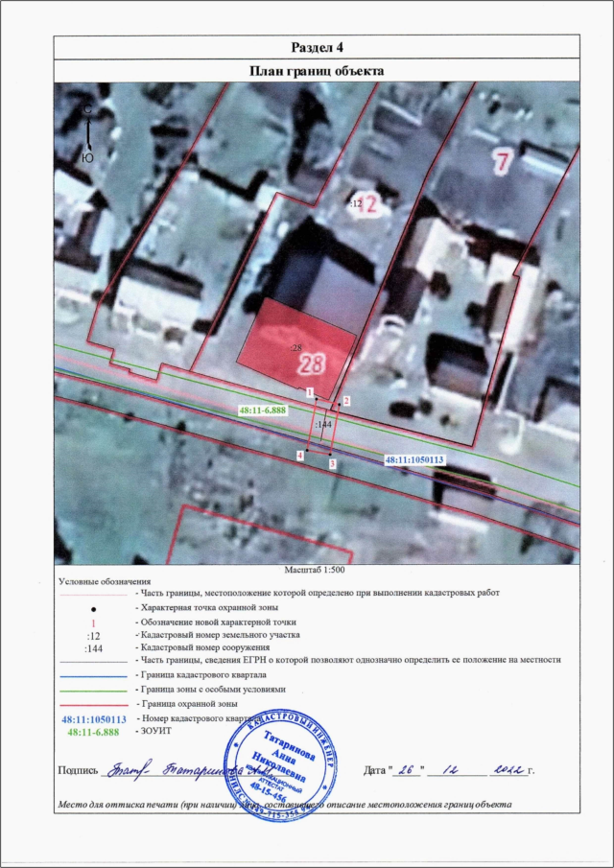Click the north arrow compass symbol
This screenshot has height=868, width=614.
pos(87,133)
